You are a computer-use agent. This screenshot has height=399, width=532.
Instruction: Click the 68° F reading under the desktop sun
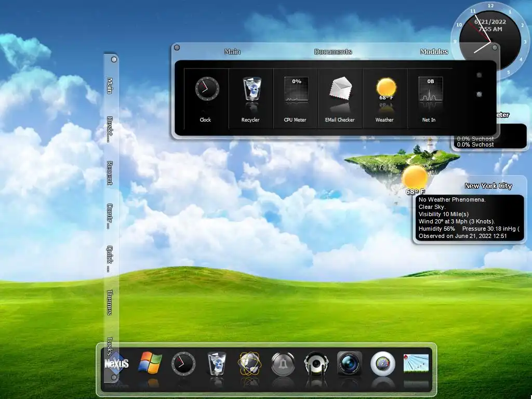[x=415, y=192]
